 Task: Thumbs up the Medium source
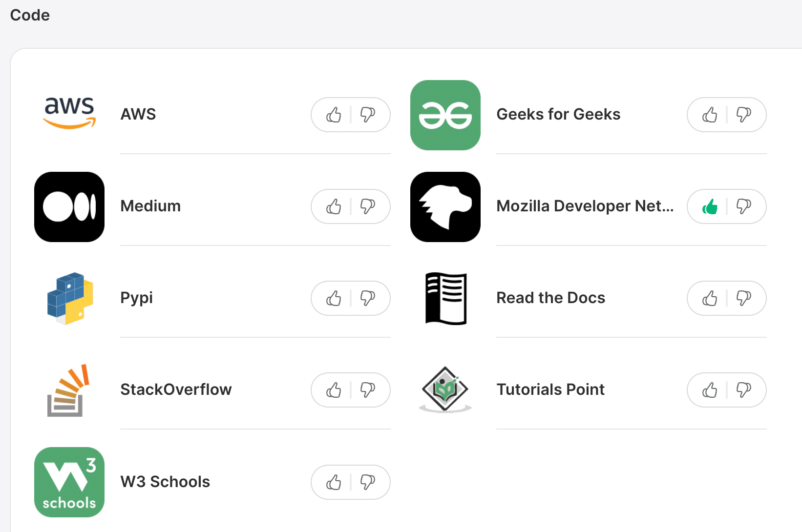click(334, 206)
